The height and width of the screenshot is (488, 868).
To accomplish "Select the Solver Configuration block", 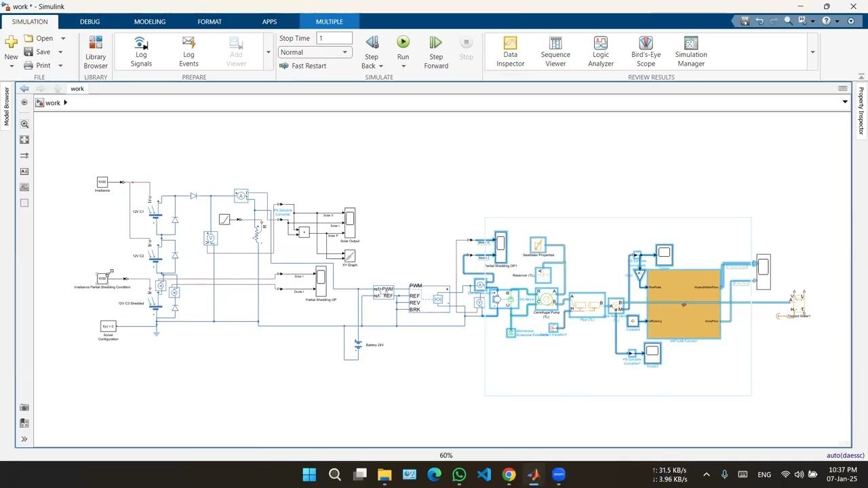I will coord(108,327).
